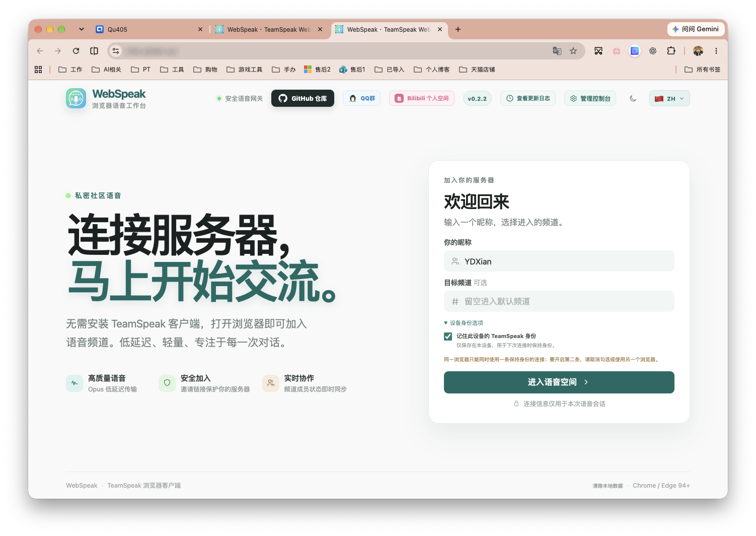
Task: Open the QQ群 link
Action: [362, 99]
